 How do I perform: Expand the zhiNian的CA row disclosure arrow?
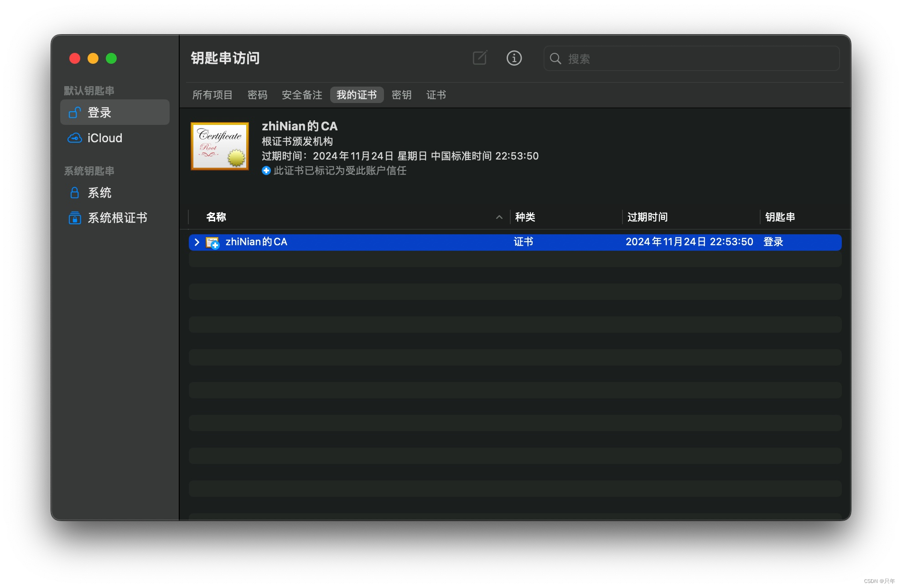pos(197,242)
